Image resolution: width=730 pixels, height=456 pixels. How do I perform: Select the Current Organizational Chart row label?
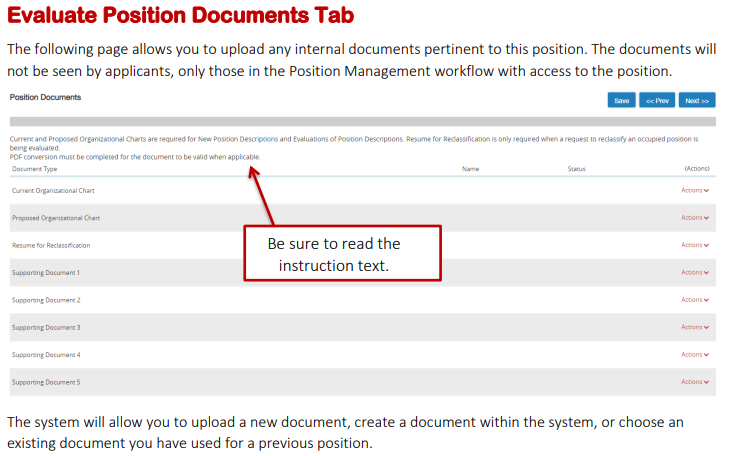[53, 190]
